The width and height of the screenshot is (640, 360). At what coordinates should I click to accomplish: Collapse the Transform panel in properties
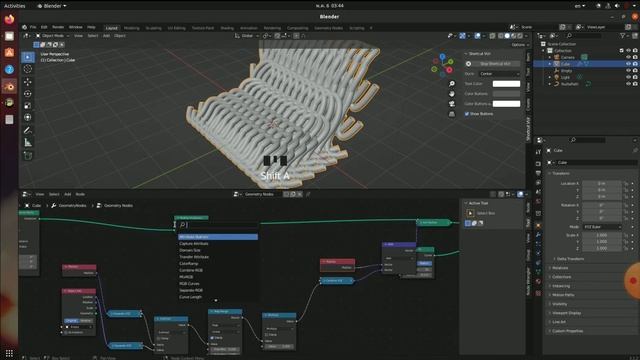tap(550, 173)
